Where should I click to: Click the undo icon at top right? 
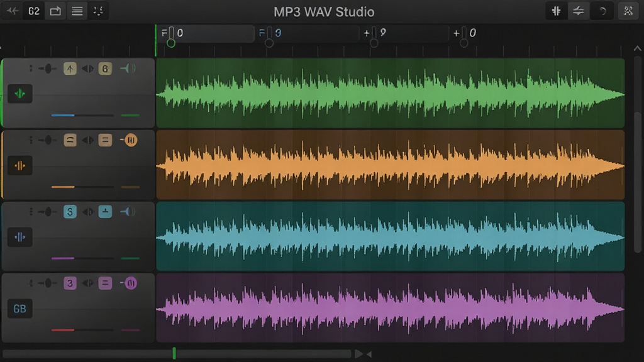[602, 11]
